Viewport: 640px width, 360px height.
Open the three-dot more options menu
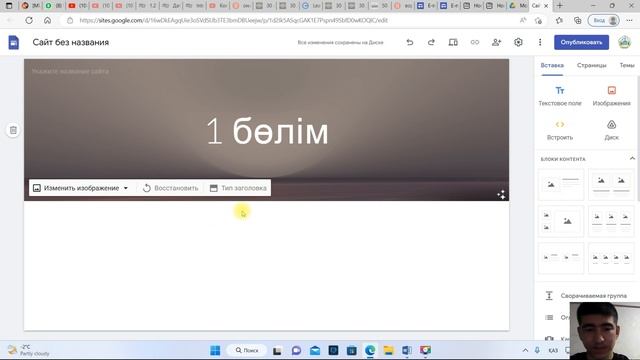(x=540, y=42)
